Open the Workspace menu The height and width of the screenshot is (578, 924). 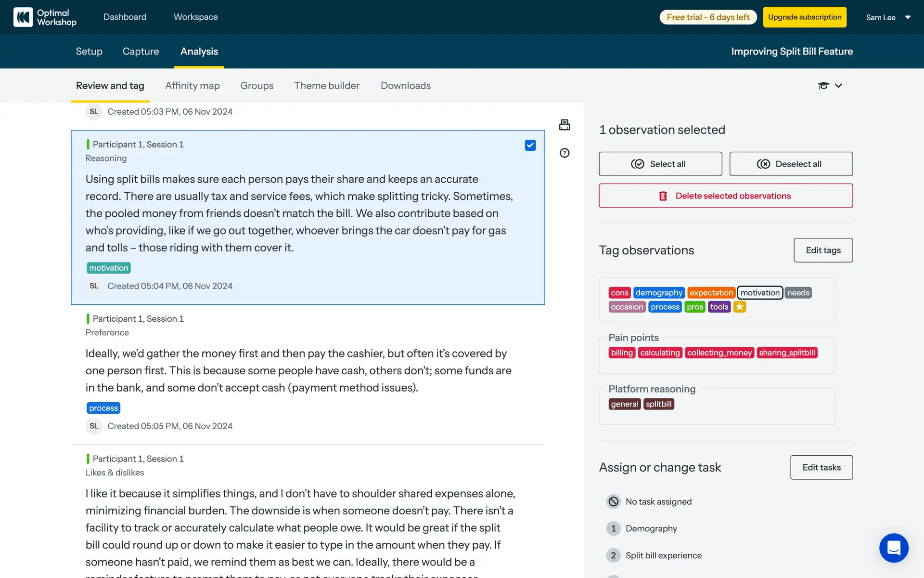point(195,17)
